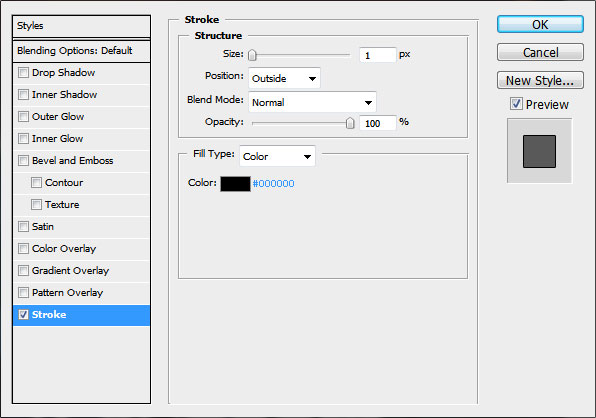Image resolution: width=596 pixels, height=418 pixels.
Task: Click the New Style... button
Action: click(x=540, y=80)
